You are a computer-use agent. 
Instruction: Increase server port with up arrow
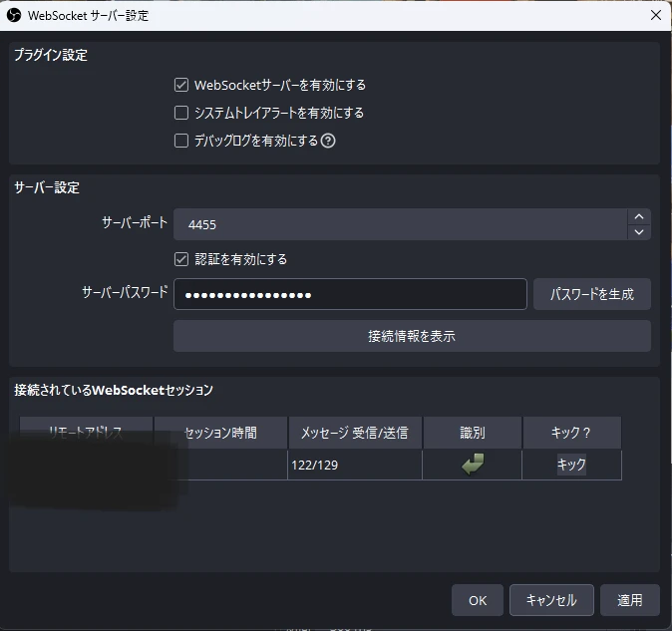click(639, 216)
